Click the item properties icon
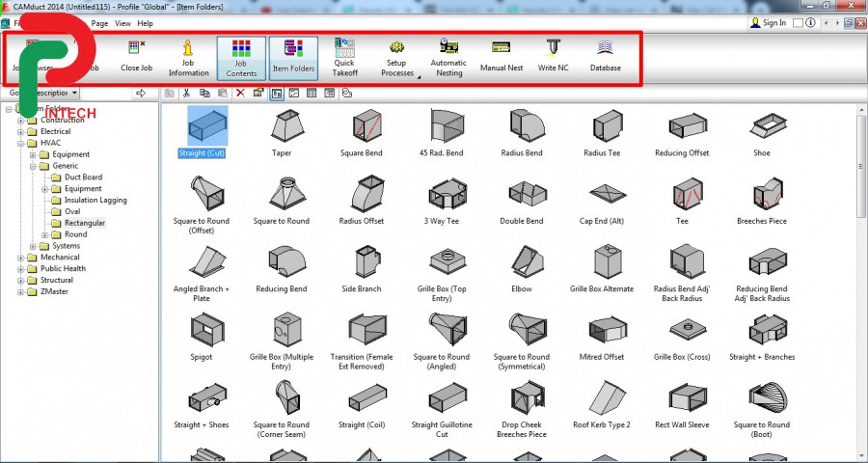This screenshot has height=463, width=868. (x=258, y=93)
